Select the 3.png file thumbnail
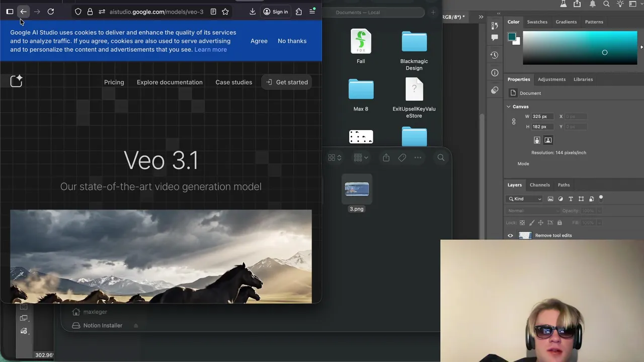 tap(357, 189)
